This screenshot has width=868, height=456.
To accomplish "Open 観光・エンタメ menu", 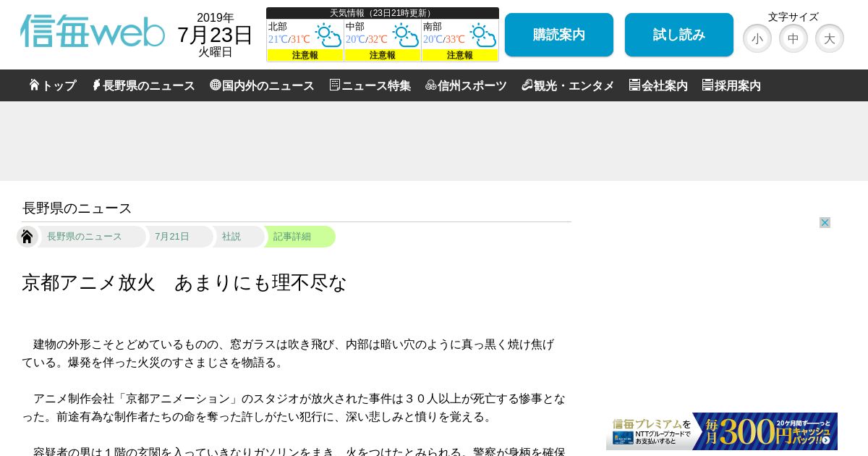I will pyautogui.click(x=568, y=85).
